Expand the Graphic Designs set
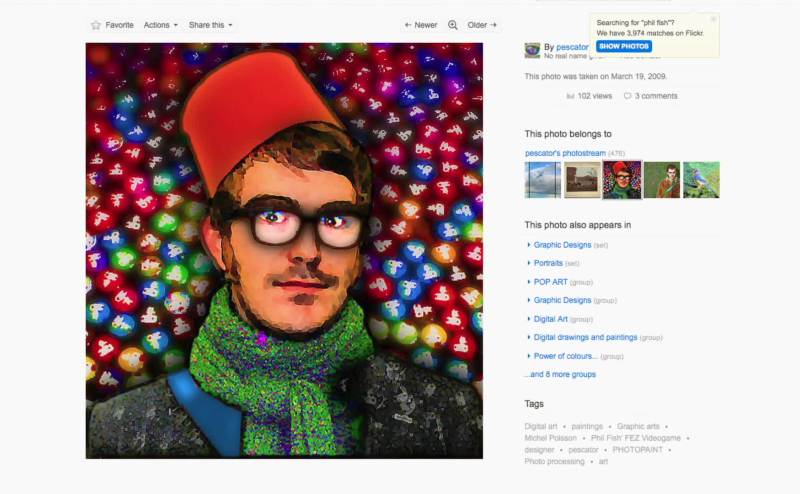Screen dimensions: 800x494 point(562,245)
